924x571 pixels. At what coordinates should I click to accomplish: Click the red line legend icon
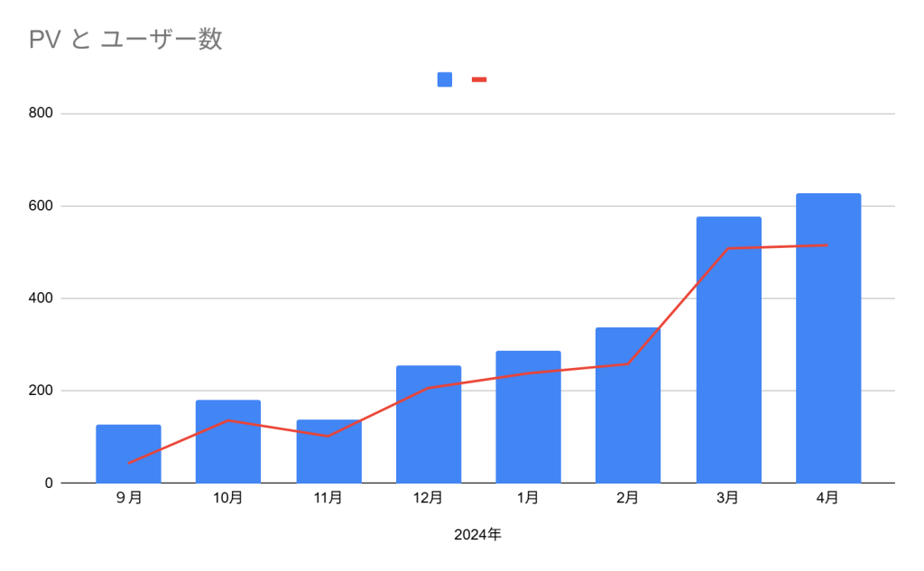click(x=479, y=79)
